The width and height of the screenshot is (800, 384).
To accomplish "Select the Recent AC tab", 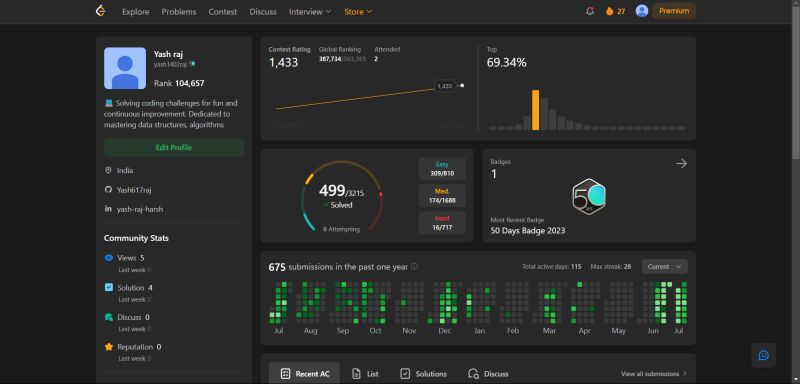I will pyautogui.click(x=304, y=374).
